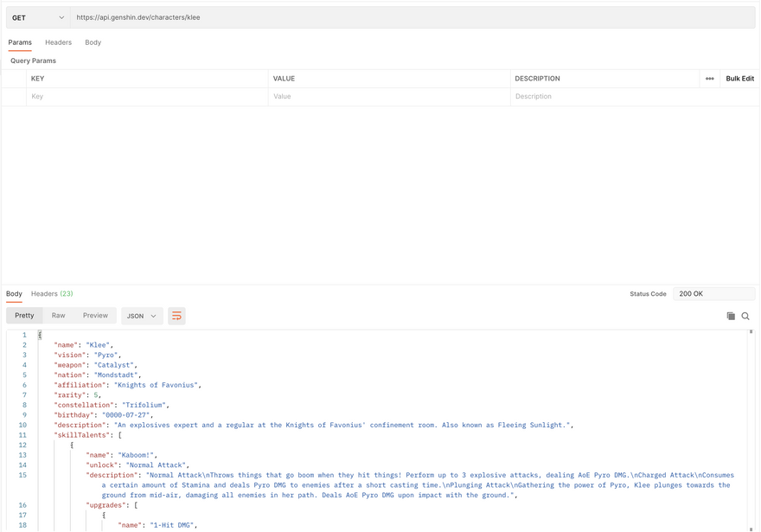Select Pretty response view

click(x=24, y=316)
